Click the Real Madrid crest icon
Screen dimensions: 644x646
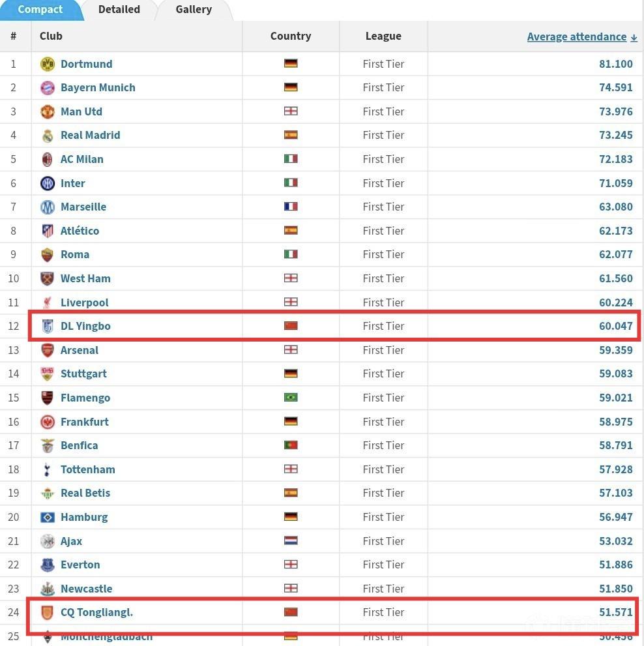pos(48,136)
